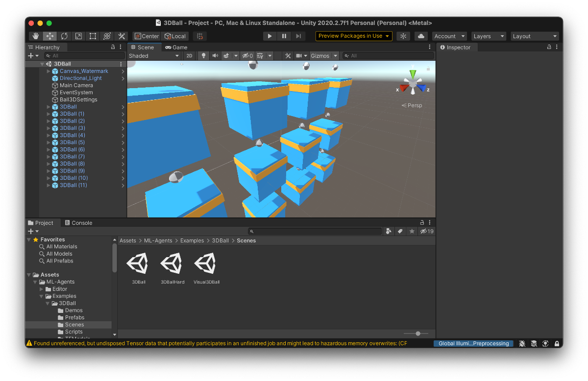Select the Rotate tool

[x=64, y=36]
